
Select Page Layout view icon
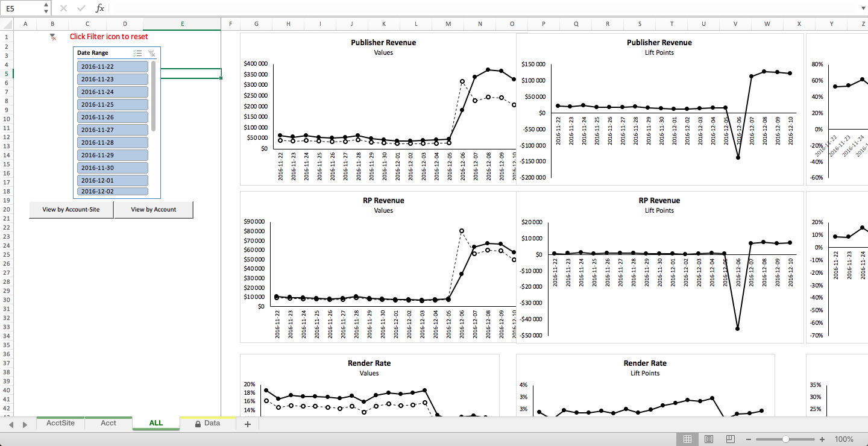(709, 439)
